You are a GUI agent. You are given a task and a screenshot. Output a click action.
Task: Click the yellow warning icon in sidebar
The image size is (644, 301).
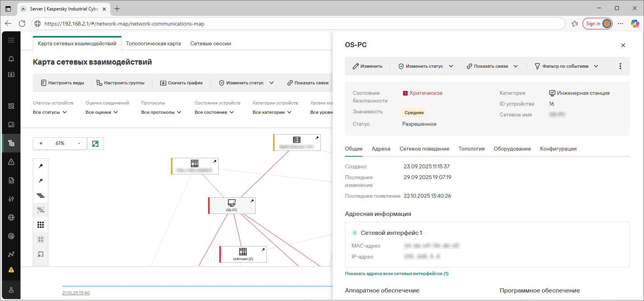(x=11, y=270)
